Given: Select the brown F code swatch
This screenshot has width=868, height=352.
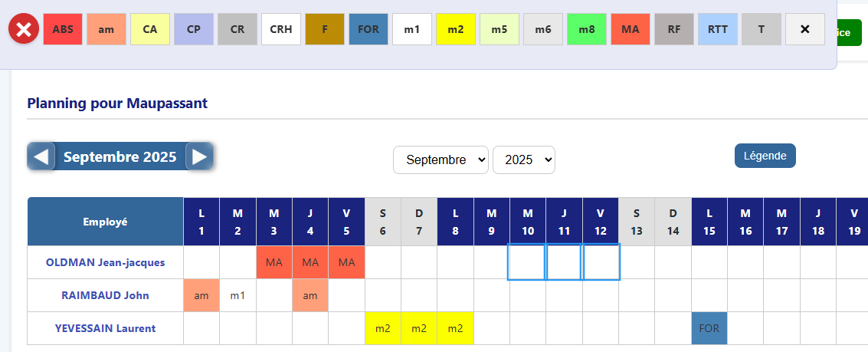Looking at the screenshot, I should [x=325, y=29].
